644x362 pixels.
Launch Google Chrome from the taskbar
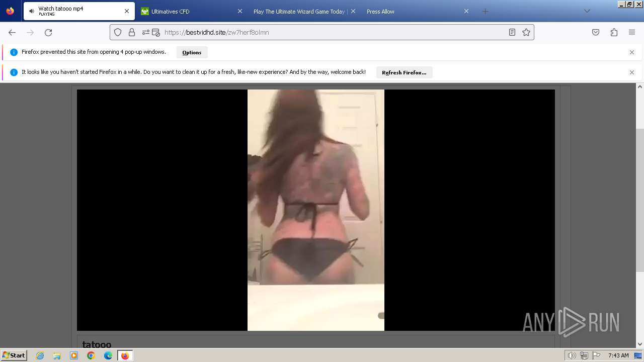coord(91,355)
